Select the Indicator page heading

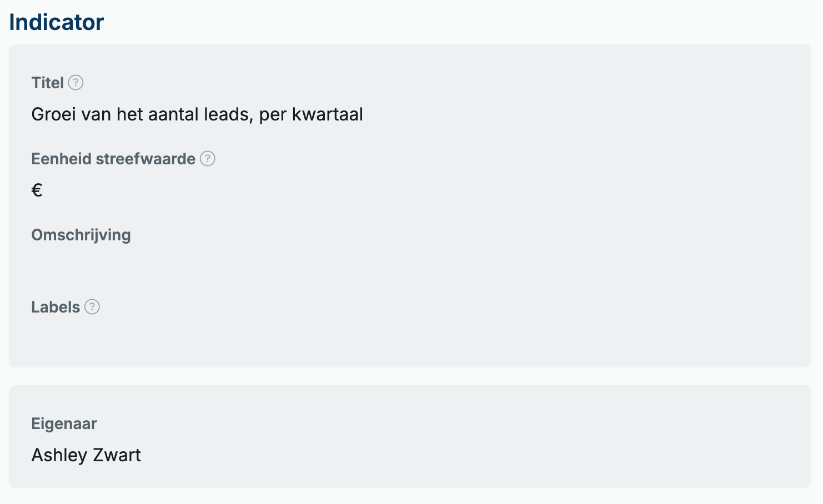point(57,22)
